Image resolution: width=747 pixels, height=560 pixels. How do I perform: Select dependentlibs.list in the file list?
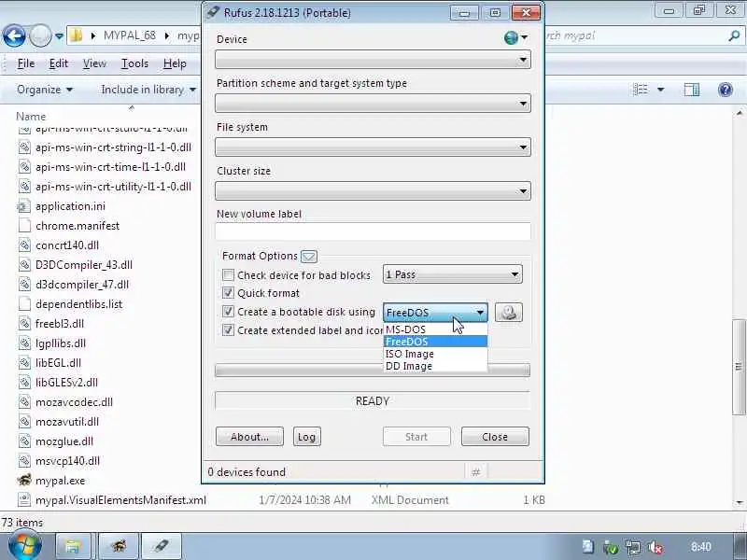click(78, 304)
